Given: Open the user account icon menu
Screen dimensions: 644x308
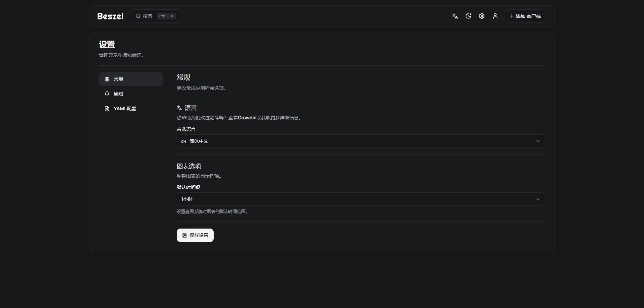Looking at the screenshot, I should tap(495, 16).
